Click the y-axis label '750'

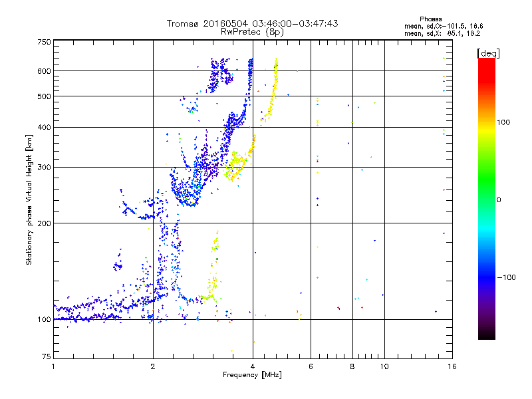(x=44, y=42)
